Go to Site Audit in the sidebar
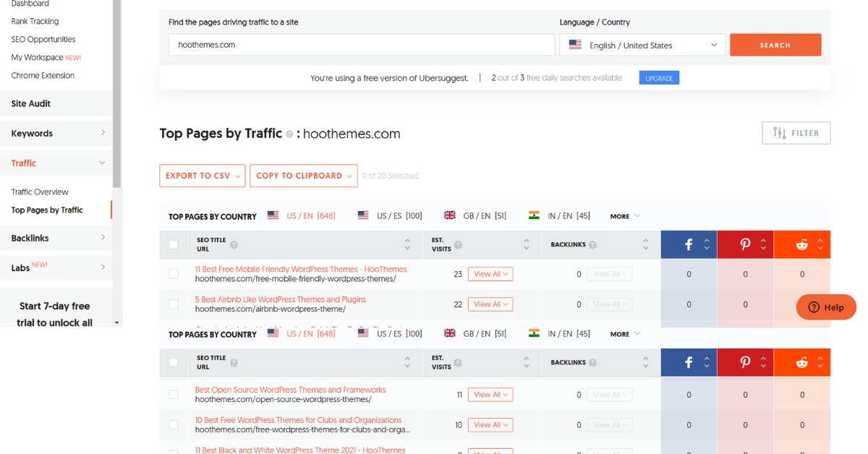Viewport: 868px width, 454px height. coord(56,103)
